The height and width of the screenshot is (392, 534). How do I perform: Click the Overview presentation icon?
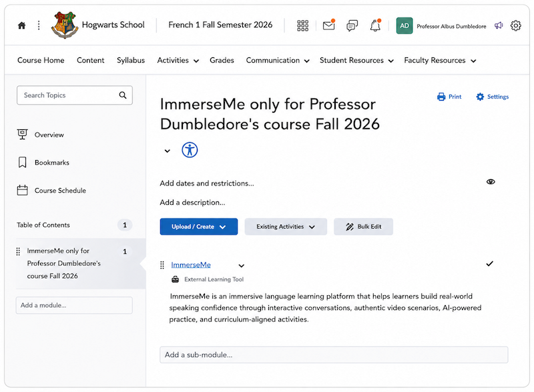[23, 135]
